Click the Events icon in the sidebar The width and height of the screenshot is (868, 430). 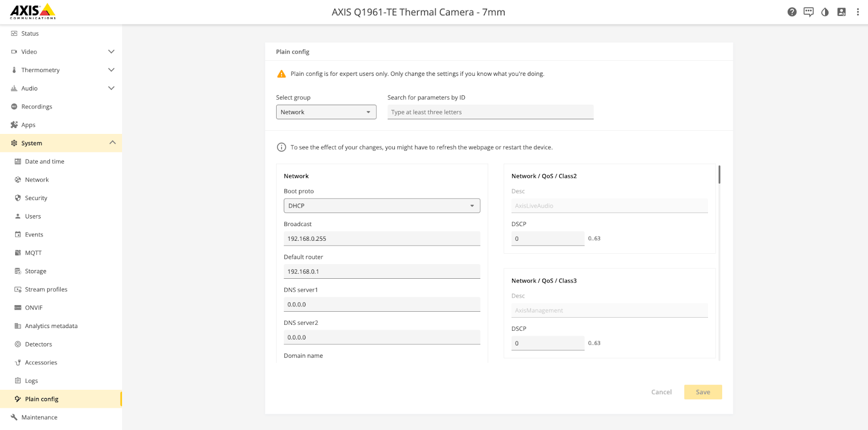[x=18, y=235]
